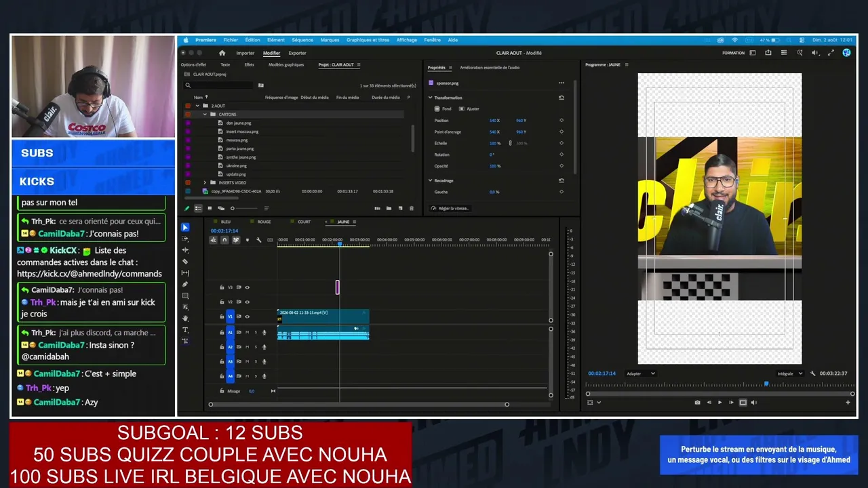This screenshot has height=488, width=868.
Task: Select the Rectangle shape tool
Action: pos(185,296)
